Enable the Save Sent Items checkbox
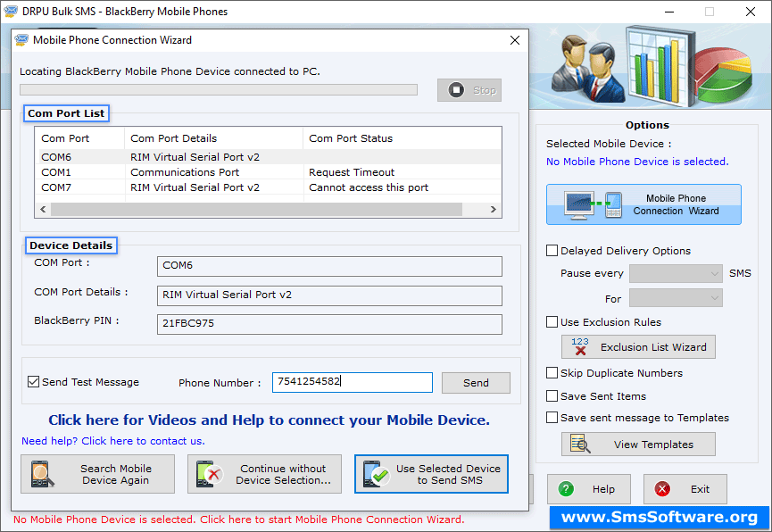Screen dimensions: 772x532 click(552, 395)
